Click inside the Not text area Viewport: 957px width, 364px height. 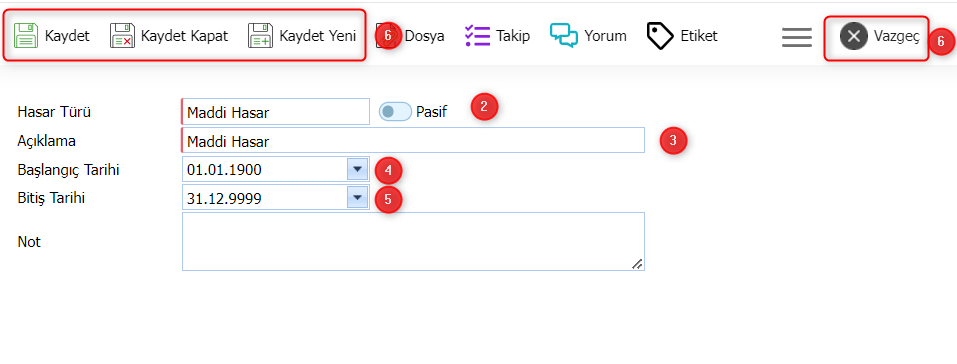tap(413, 241)
